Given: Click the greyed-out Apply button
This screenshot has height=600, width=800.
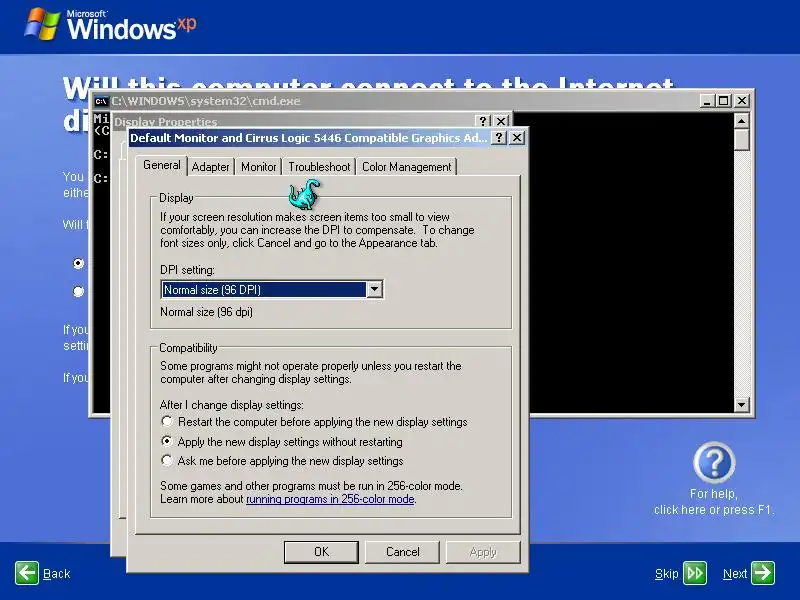Looking at the screenshot, I should (x=483, y=552).
